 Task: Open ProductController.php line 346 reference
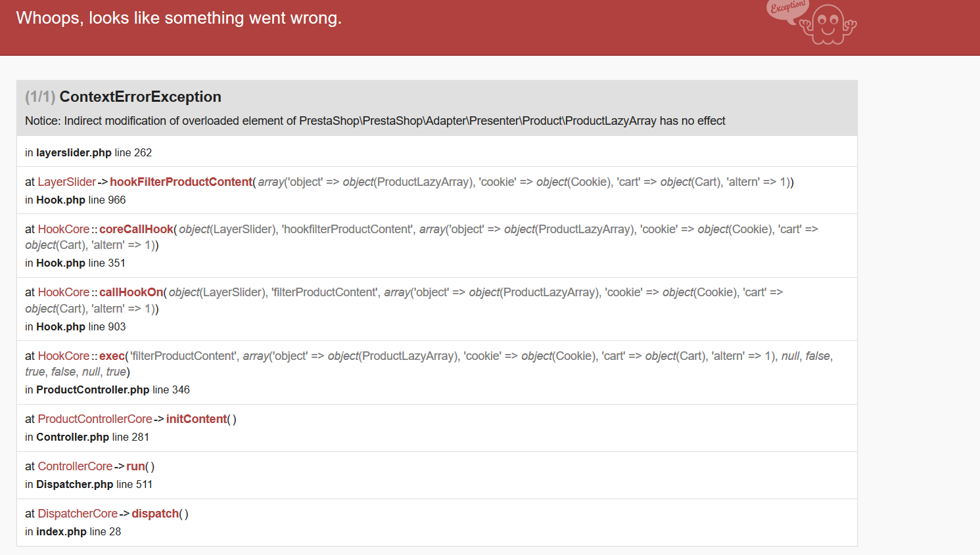click(107, 390)
